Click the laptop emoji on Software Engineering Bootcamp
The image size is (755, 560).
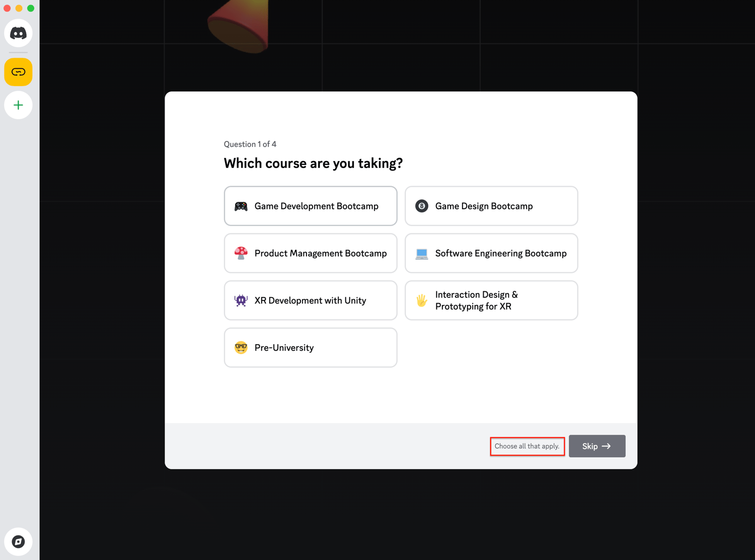point(421,253)
